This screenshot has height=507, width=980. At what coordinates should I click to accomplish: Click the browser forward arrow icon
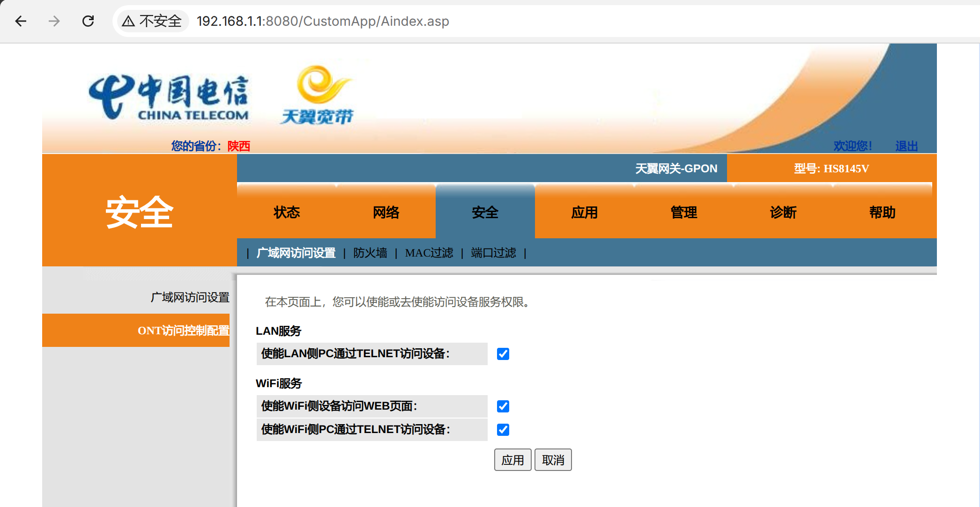click(54, 21)
